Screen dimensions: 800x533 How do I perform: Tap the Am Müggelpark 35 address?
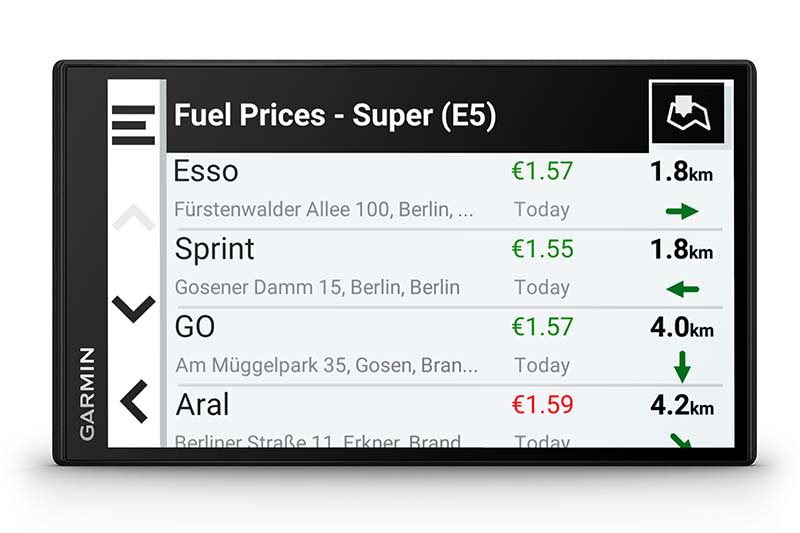coord(326,366)
